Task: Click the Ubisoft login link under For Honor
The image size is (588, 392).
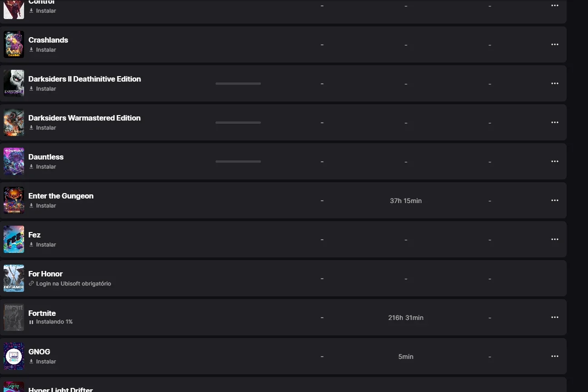Action: pyautogui.click(x=70, y=284)
